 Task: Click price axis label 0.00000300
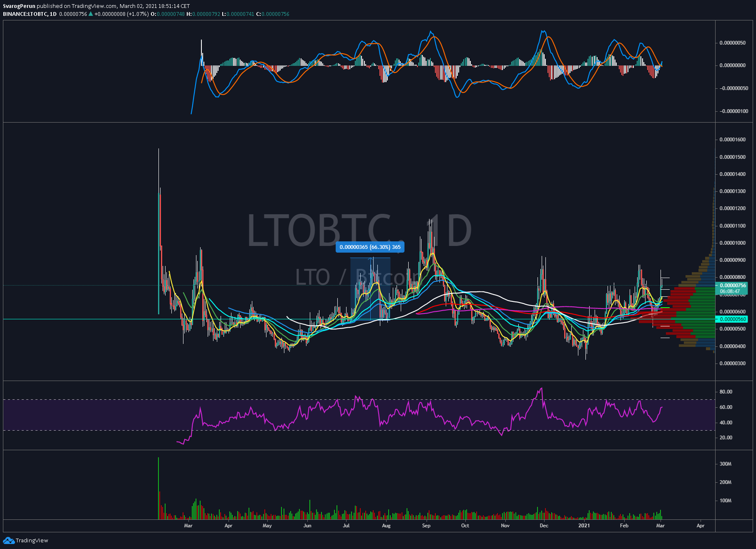pyautogui.click(x=732, y=363)
